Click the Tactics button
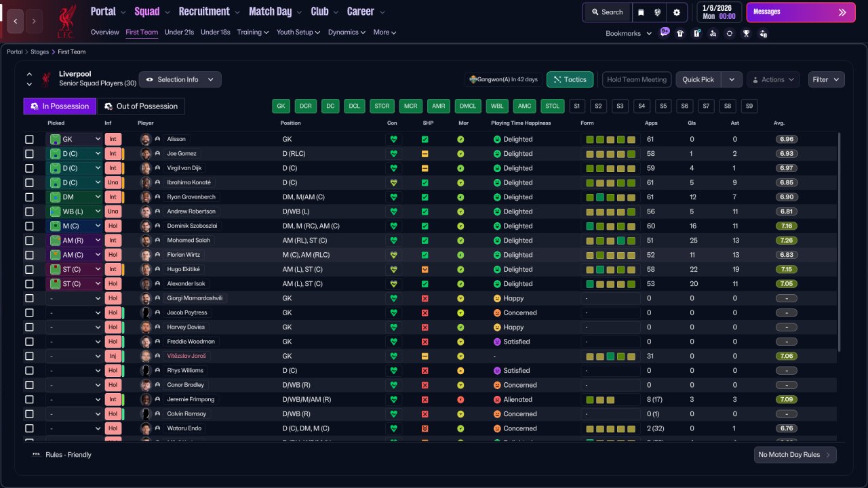Screen dimensions: 868x488 [570, 80]
